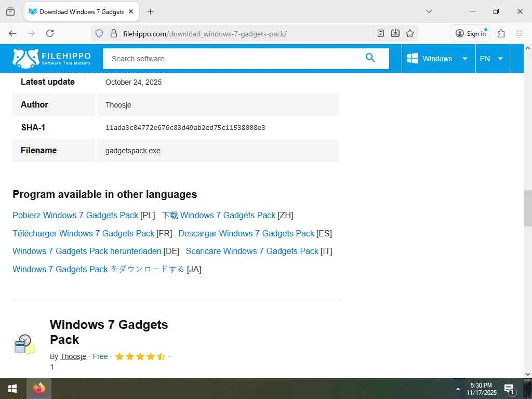Image resolution: width=532 pixels, height=399 pixels.
Task: Open Pobierz Windows 7 Gadgets Pack link
Action: point(75,216)
